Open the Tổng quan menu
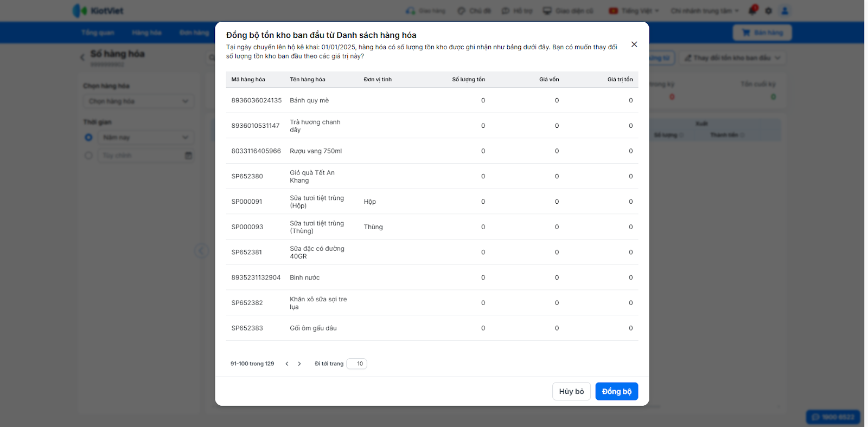The image size is (868, 427). coord(98,33)
